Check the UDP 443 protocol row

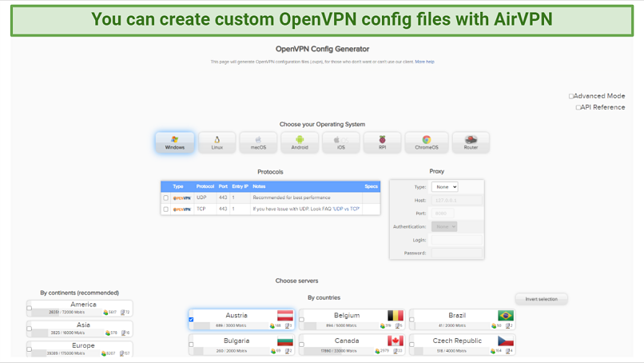(x=166, y=197)
